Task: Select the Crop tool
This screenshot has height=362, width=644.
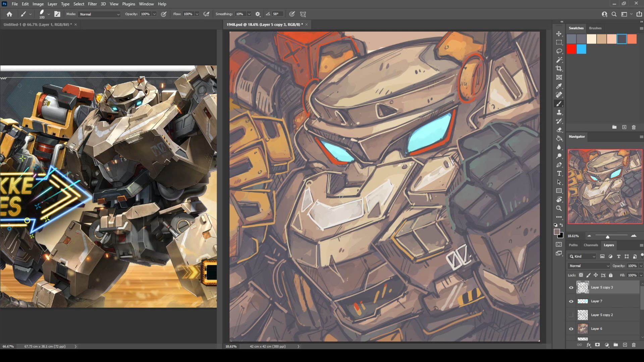Action: coord(559,68)
